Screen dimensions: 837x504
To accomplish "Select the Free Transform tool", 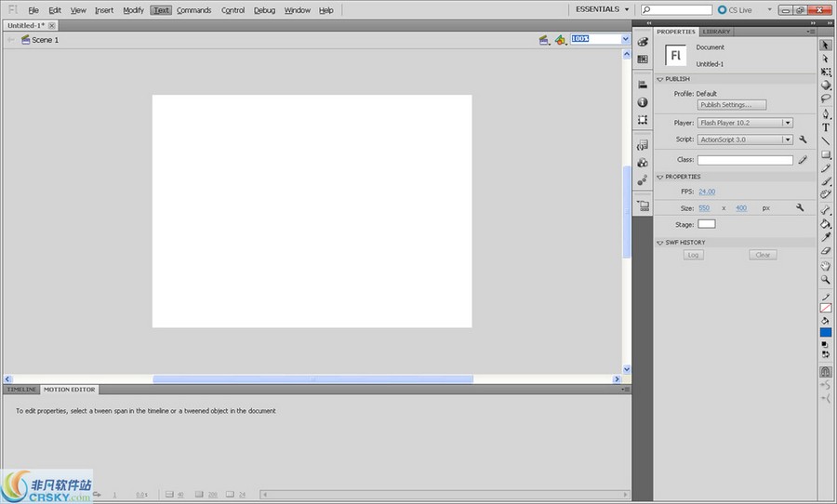I will tap(825, 72).
